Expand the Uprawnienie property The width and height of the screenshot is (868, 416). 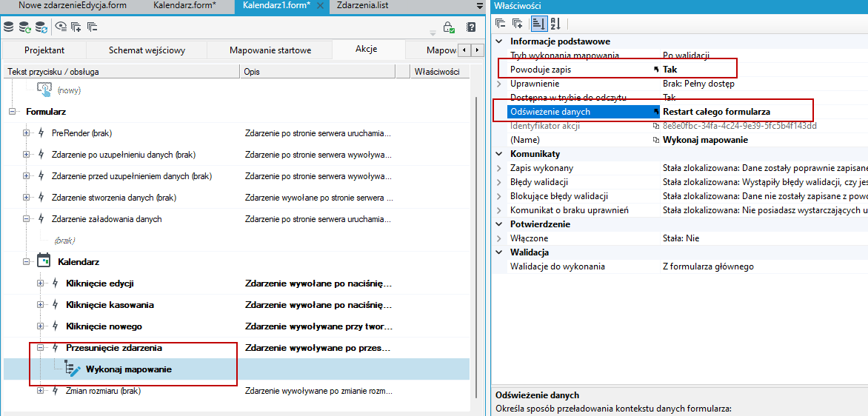499,84
